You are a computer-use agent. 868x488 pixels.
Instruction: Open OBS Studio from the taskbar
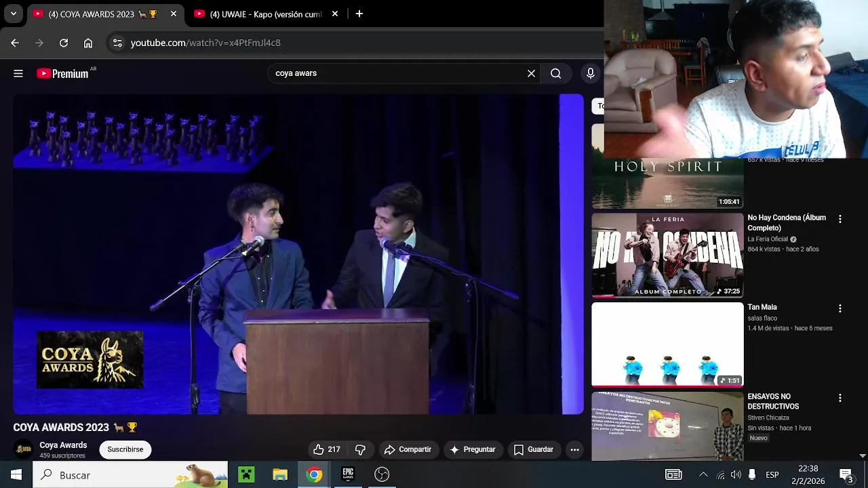pos(382,474)
